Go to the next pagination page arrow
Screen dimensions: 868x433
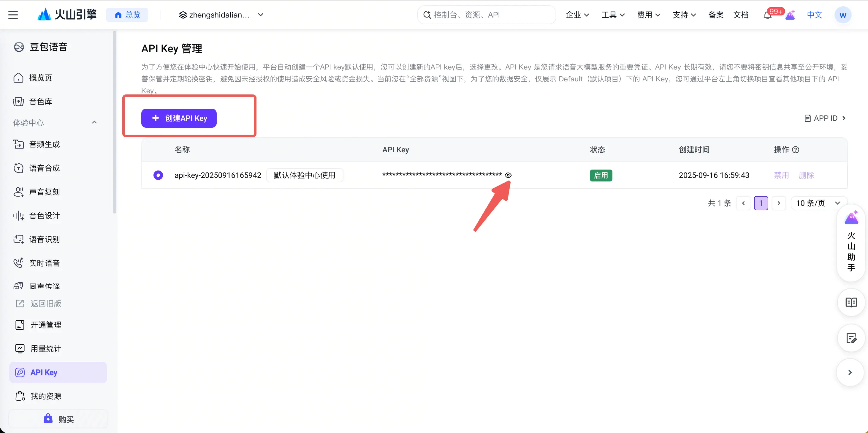[x=779, y=203]
